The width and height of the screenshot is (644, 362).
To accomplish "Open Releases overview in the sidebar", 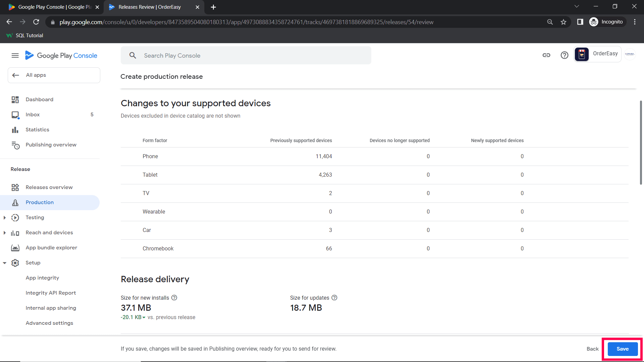I will pos(49,187).
